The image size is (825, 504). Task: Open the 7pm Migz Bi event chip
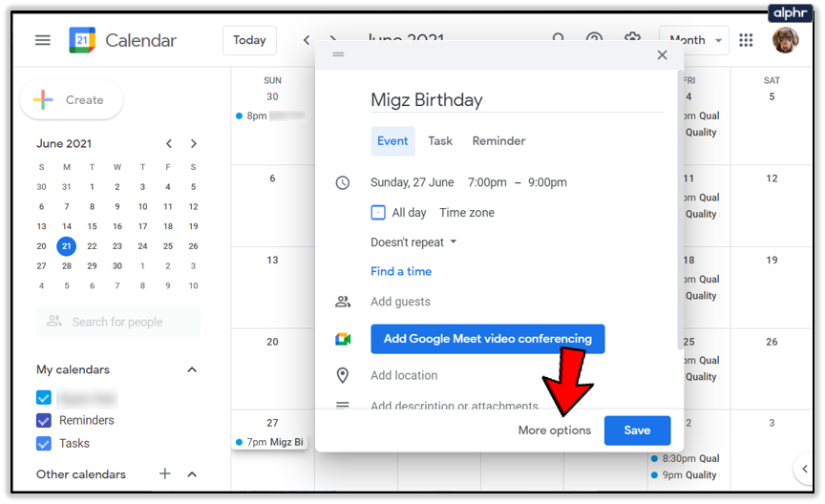pyautogui.click(x=269, y=442)
